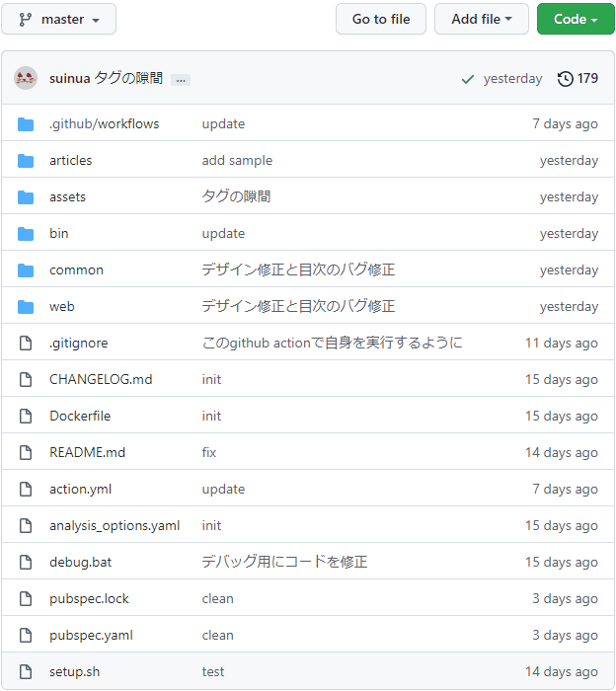Viewport: 616px width, 691px height.
Task: Open 'update' commit message for bin
Action: tap(223, 234)
